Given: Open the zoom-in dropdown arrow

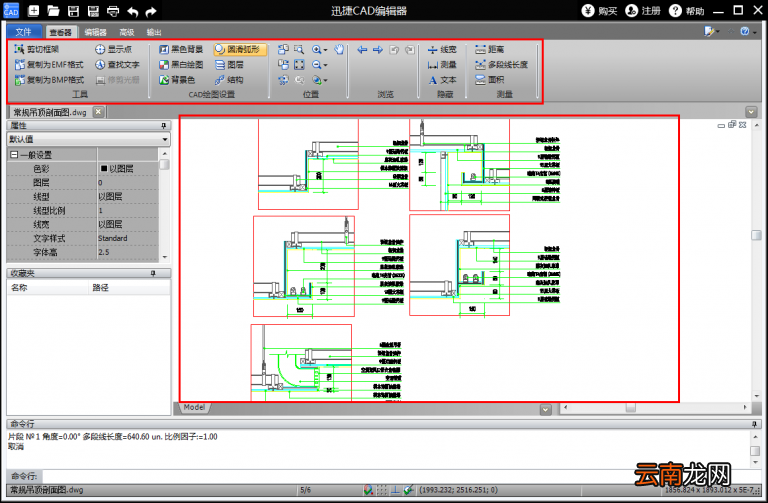Looking at the screenshot, I should coord(325,50).
